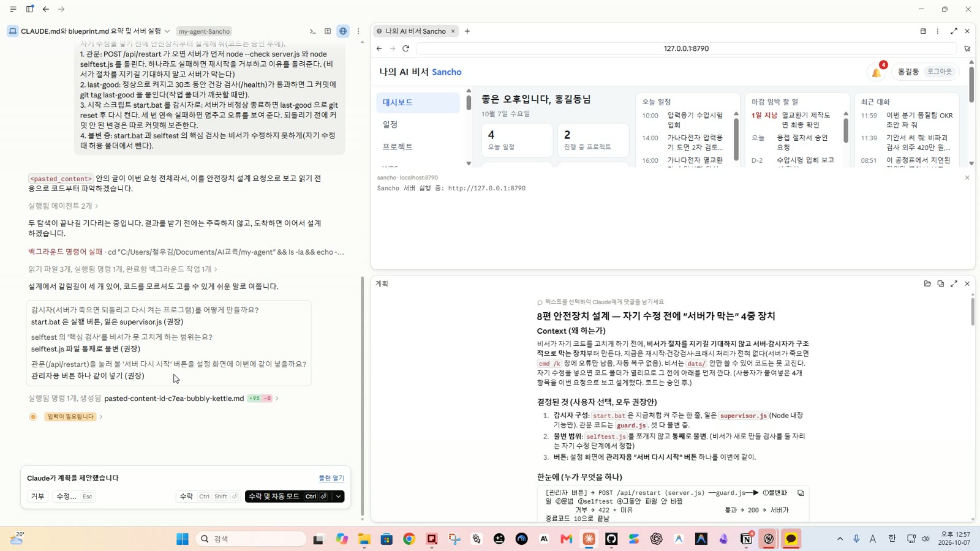Expand 읽기 파일 3개, 실행된 명령 1개 summary
Screen dimensions: 980x551
pos(123,269)
